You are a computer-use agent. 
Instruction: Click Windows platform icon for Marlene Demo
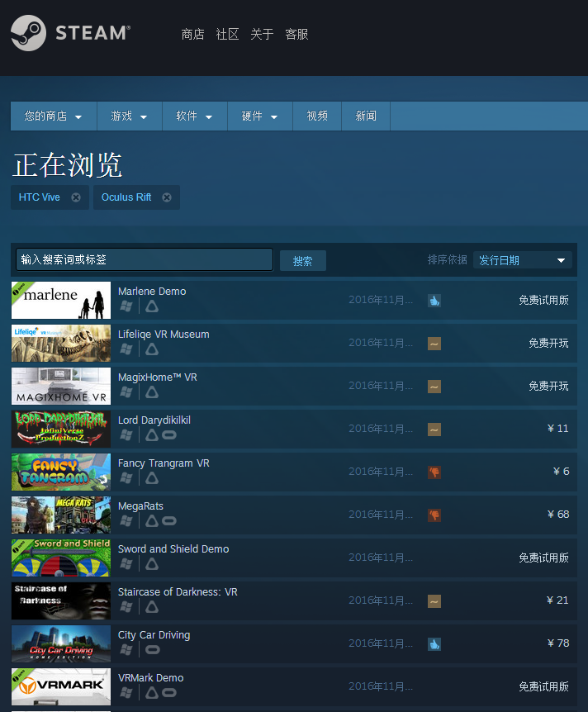click(x=126, y=306)
